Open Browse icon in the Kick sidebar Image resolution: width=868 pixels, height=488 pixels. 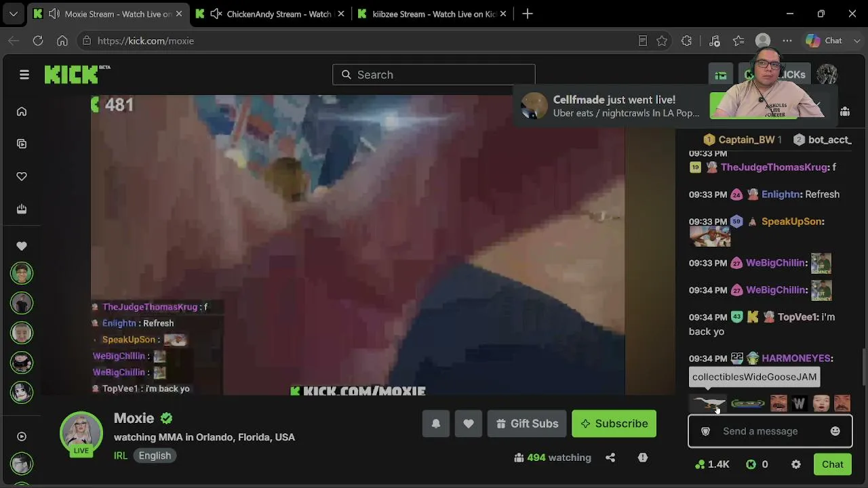point(22,144)
